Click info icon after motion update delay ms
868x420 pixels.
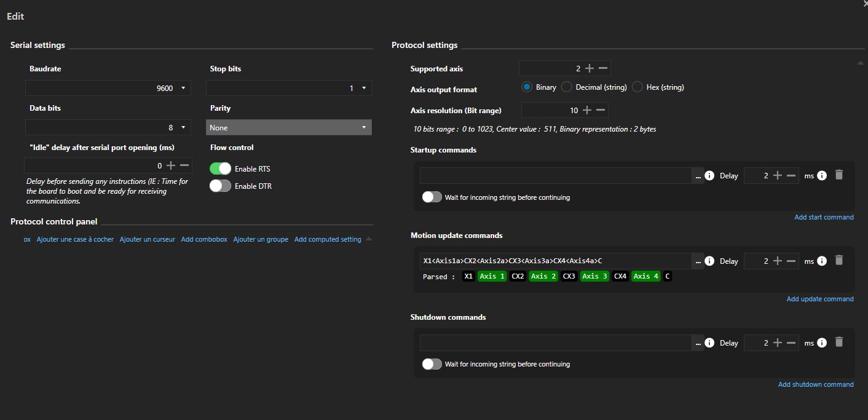coord(822,261)
